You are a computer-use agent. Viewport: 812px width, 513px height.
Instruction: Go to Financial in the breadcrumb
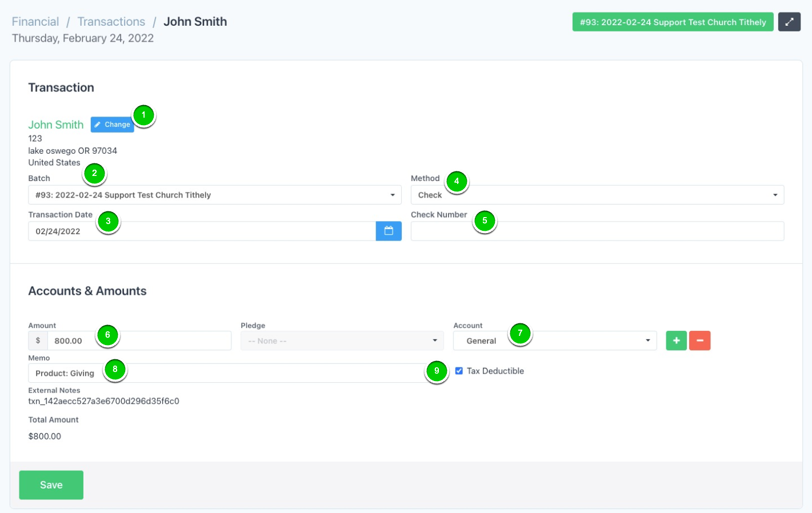pyautogui.click(x=35, y=22)
